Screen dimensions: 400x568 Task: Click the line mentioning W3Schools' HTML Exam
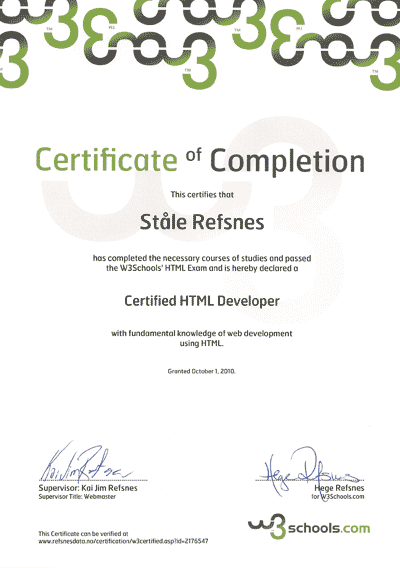(x=202, y=268)
